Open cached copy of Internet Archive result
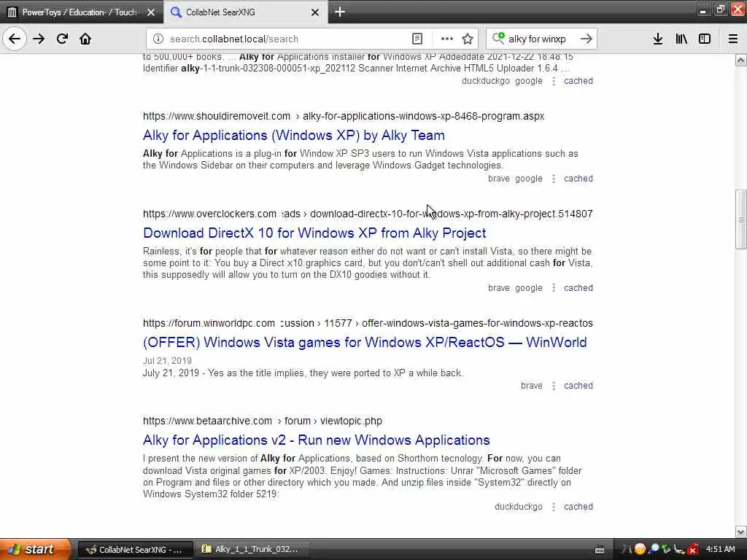The height and width of the screenshot is (560, 747). pos(578,81)
